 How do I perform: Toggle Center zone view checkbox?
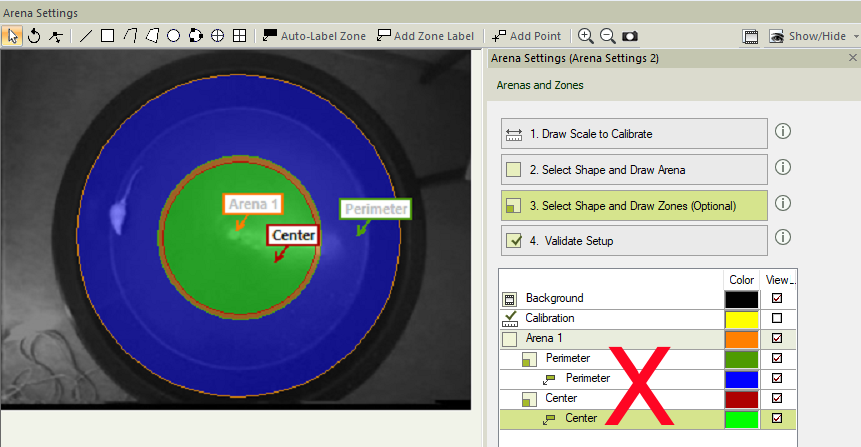(776, 398)
